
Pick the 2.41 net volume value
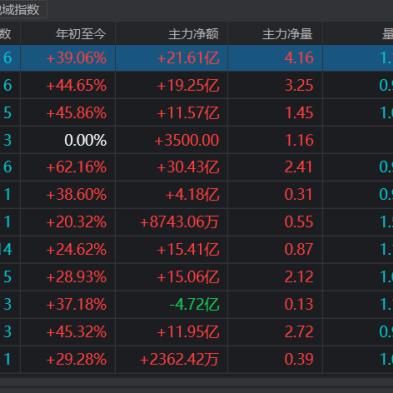tap(299, 167)
